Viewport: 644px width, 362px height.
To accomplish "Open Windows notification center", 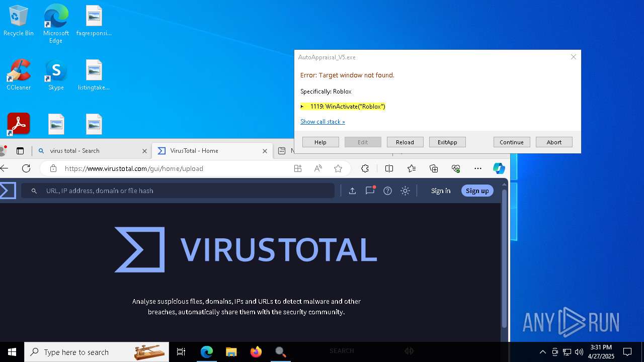I will point(627,352).
